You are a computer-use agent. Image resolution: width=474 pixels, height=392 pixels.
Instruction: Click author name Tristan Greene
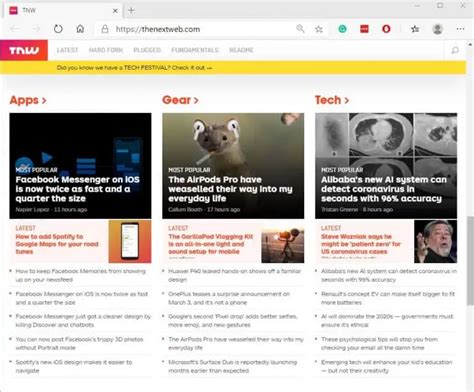[x=340, y=209]
